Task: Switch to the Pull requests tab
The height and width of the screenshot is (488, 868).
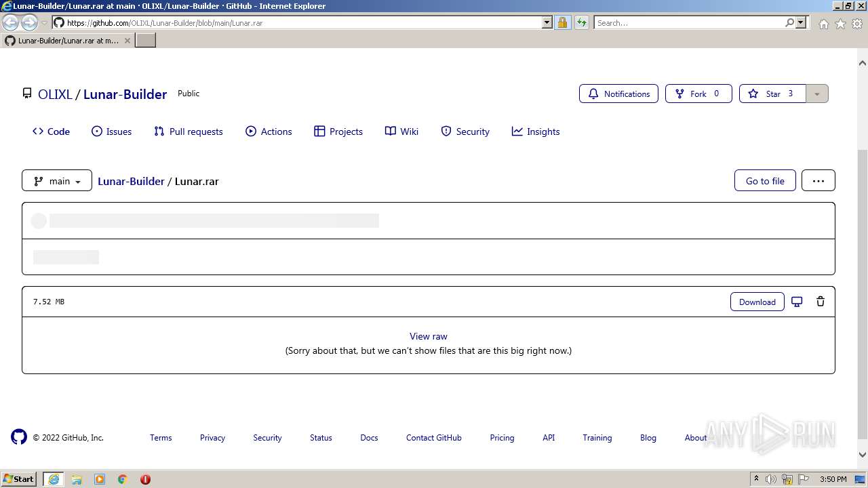Action: 189,131
